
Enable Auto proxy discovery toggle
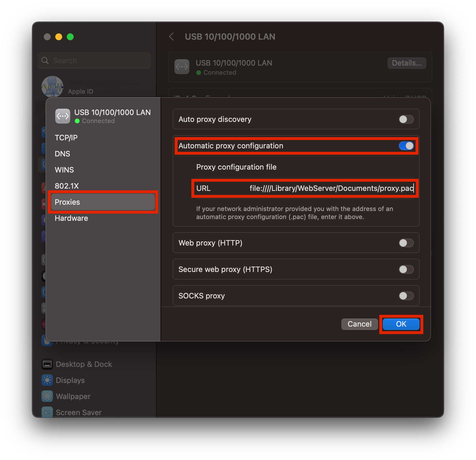point(406,119)
